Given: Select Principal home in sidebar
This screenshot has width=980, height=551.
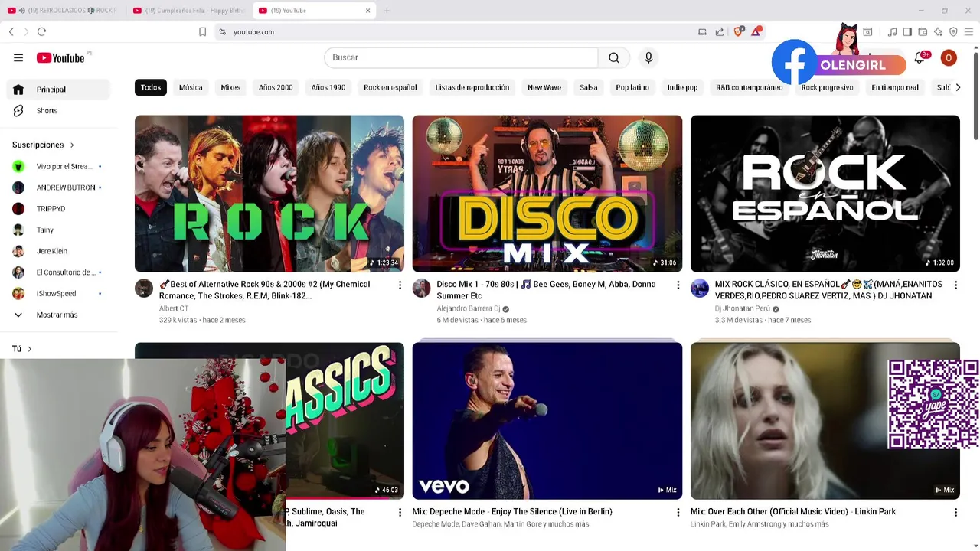Looking at the screenshot, I should (x=58, y=90).
